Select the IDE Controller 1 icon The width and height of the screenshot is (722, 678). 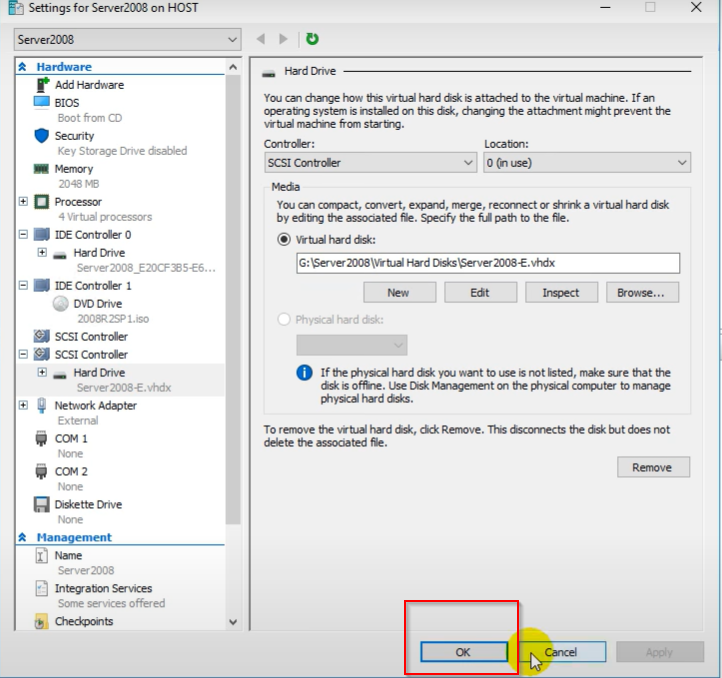[41, 286]
